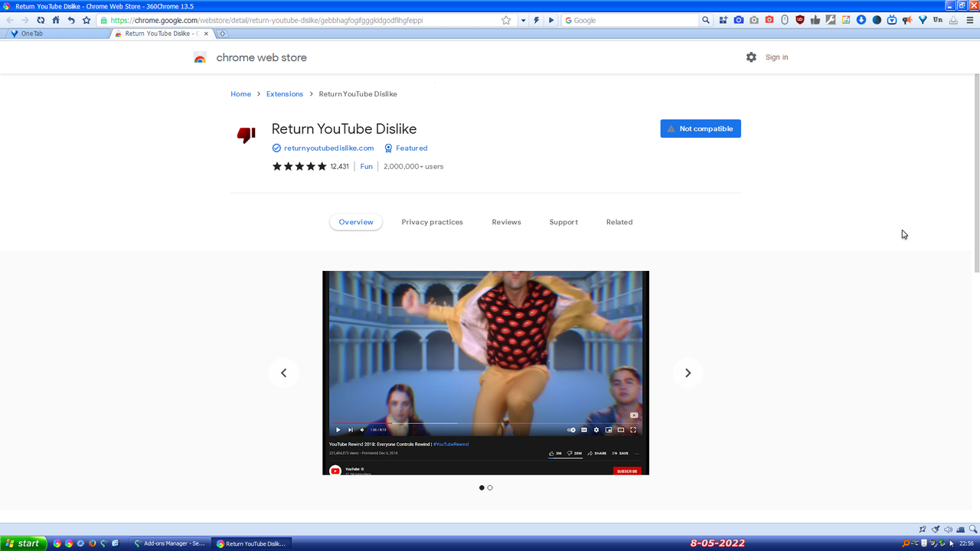Click the blue TV extension icon
Image resolution: width=980 pixels, height=551 pixels.
click(x=892, y=20)
